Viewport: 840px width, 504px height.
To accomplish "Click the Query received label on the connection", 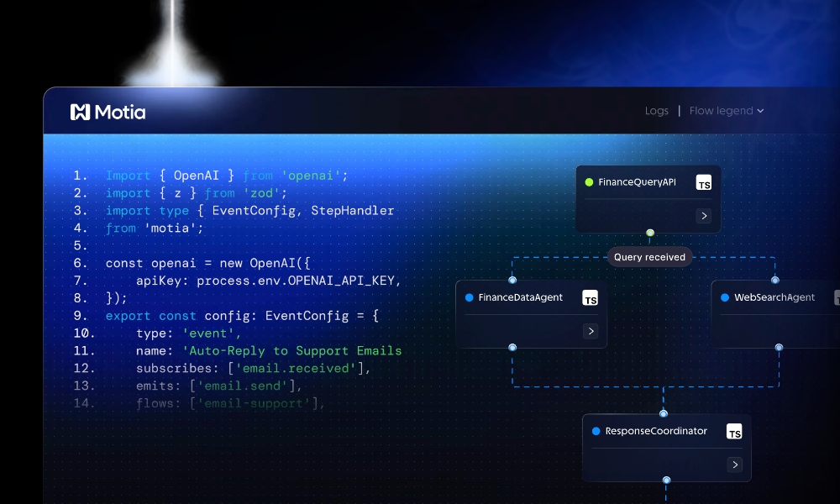I will (x=649, y=257).
